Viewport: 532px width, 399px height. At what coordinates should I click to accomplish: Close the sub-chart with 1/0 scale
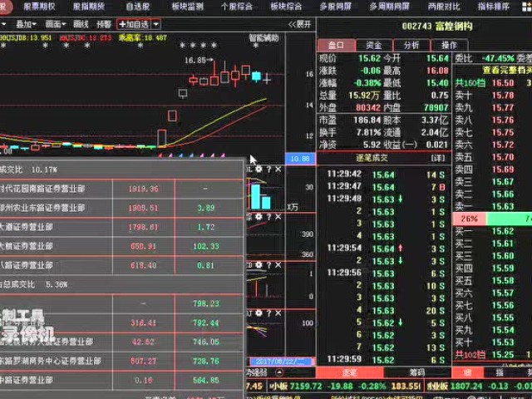coord(278,264)
